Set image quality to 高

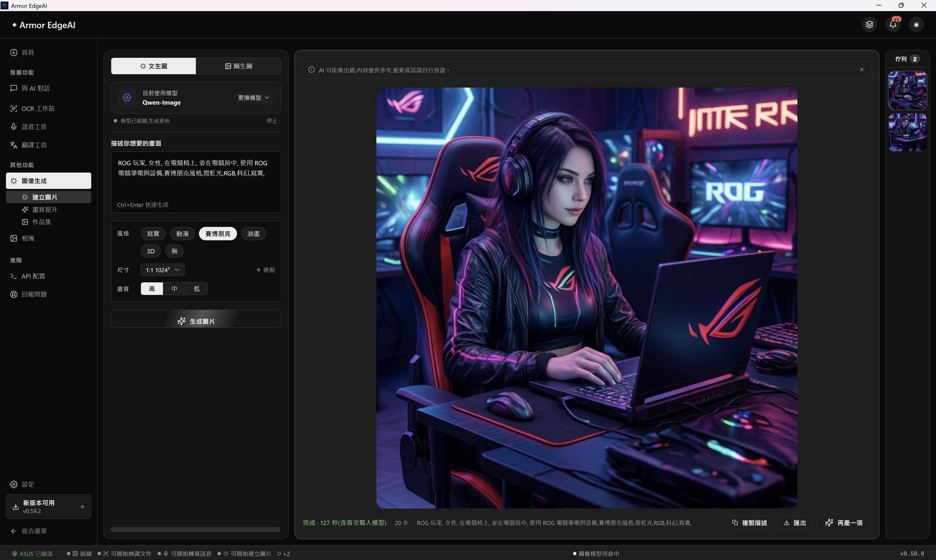tap(152, 289)
